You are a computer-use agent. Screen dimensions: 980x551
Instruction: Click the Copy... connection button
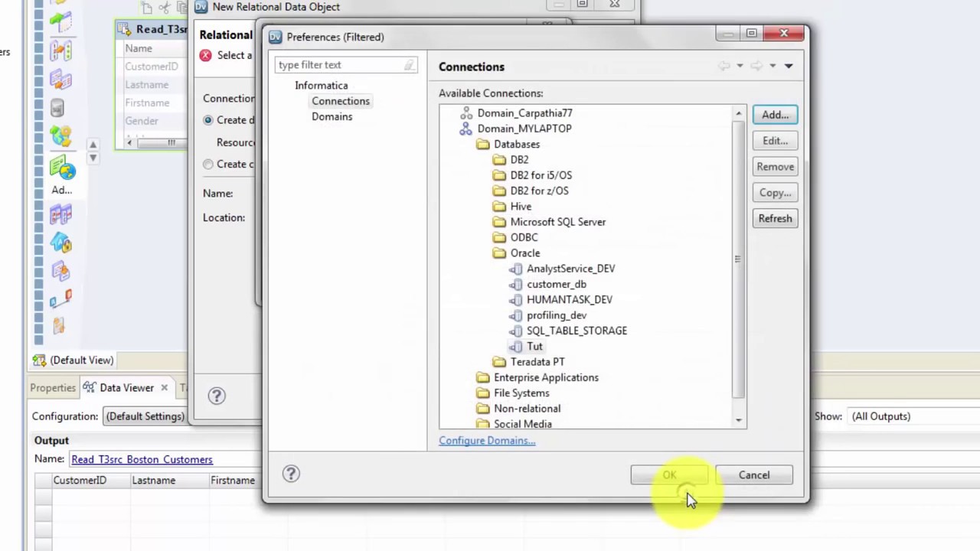775,193
